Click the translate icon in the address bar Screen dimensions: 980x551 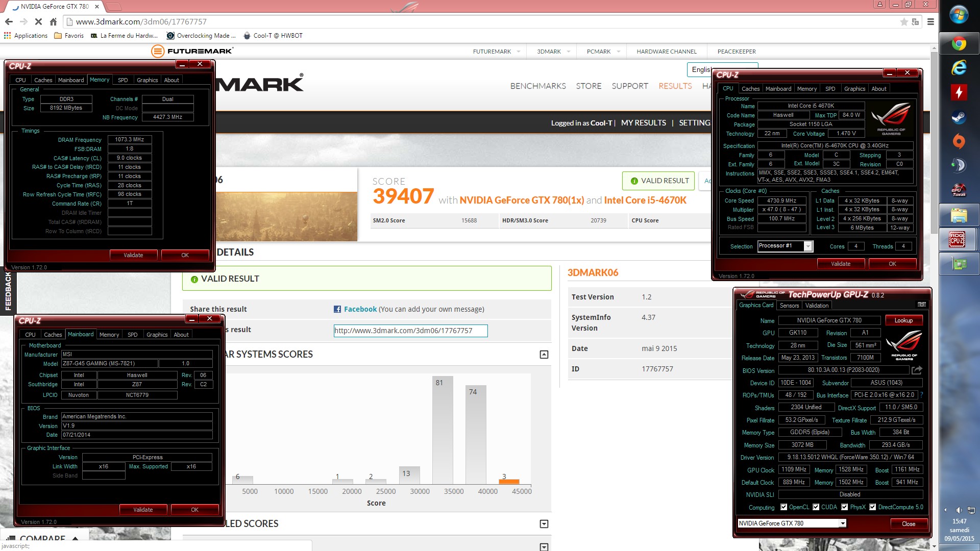pos(915,22)
